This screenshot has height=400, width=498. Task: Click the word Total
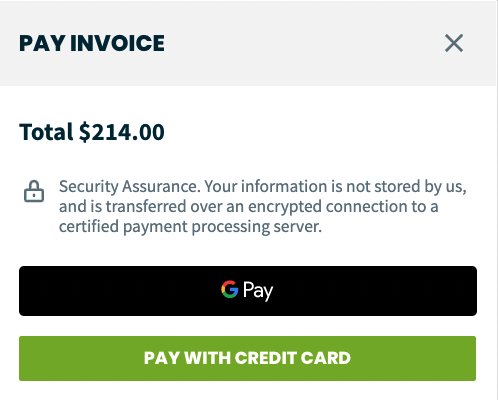point(46,132)
